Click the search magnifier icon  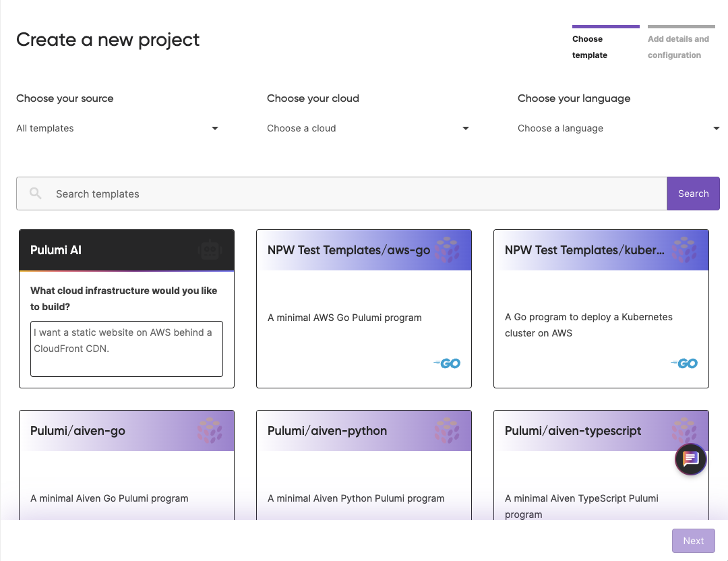tap(36, 194)
